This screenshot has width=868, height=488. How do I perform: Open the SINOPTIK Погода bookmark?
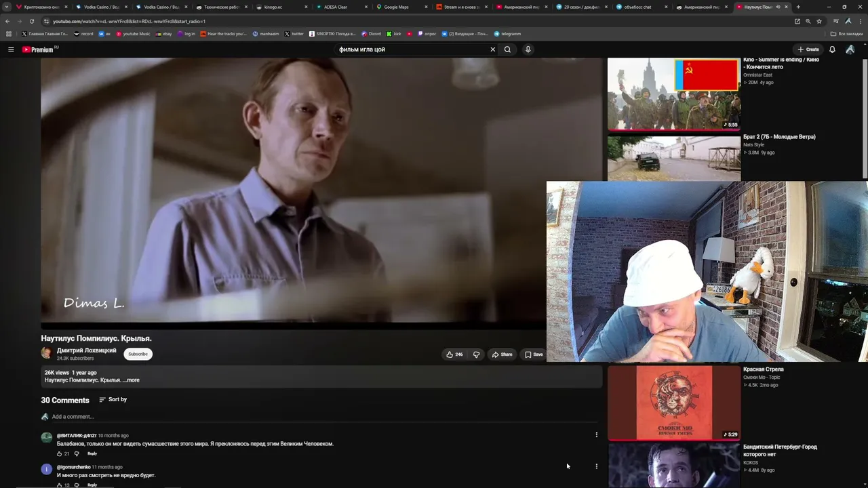point(332,34)
